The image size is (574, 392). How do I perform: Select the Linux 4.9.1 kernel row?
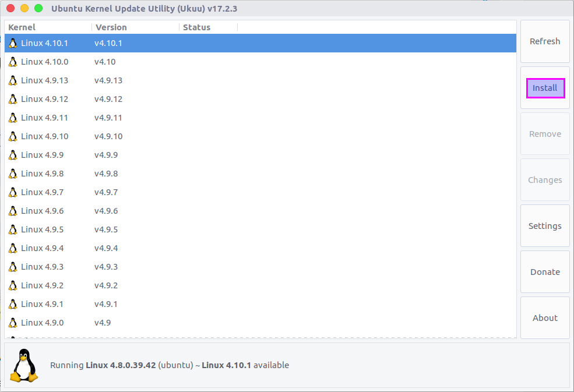(260, 305)
